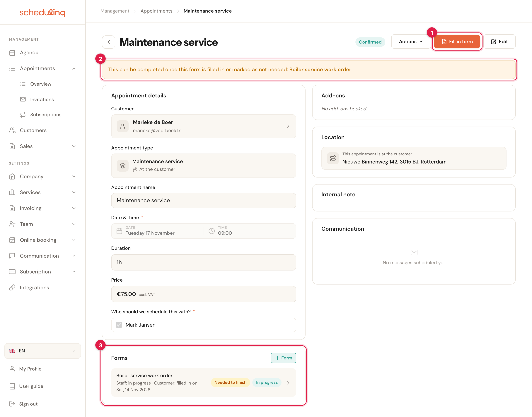Open Subscription in sidebar settings

(x=43, y=272)
